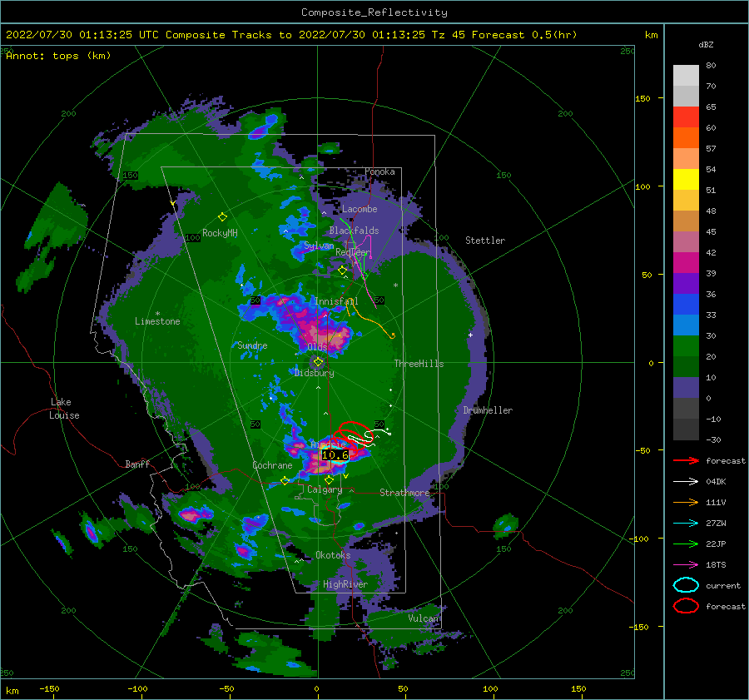Select the green 22JP track arrow
The image size is (749, 700).
[x=686, y=544]
